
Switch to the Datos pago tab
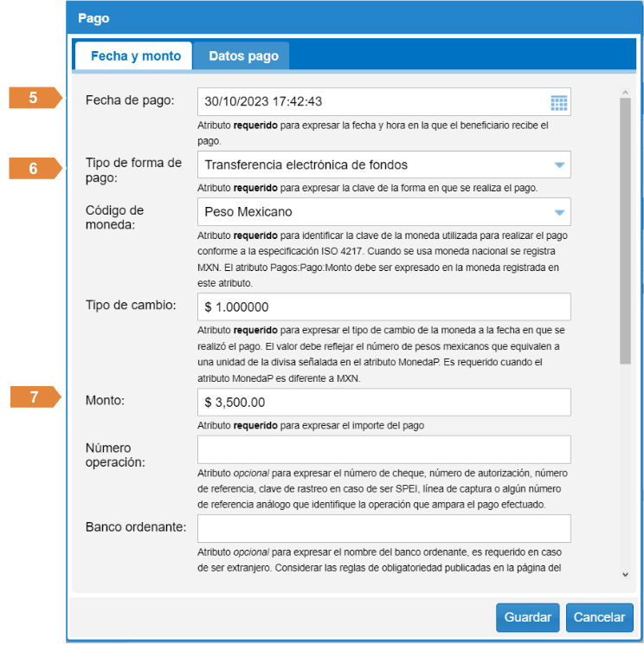(243, 56)
